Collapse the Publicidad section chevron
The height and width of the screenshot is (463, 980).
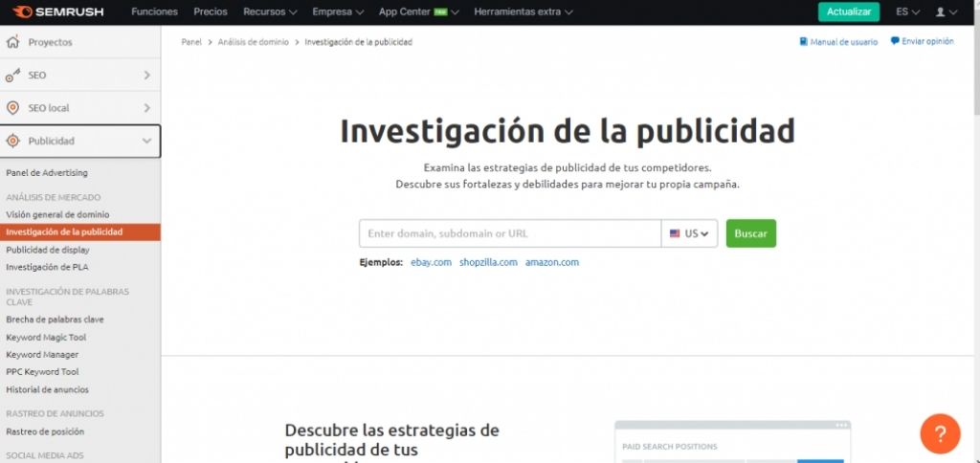tap(146, 142)
